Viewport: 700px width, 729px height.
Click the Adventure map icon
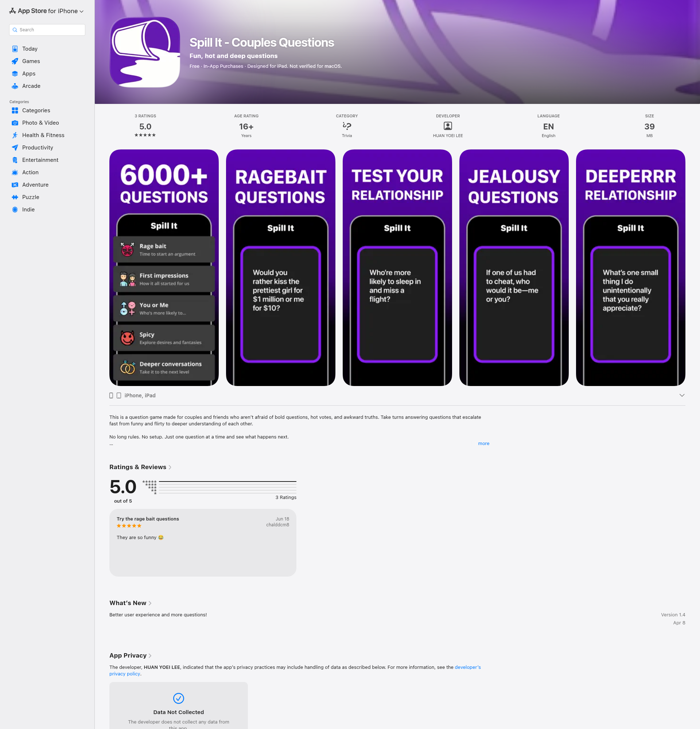point(15,185)
